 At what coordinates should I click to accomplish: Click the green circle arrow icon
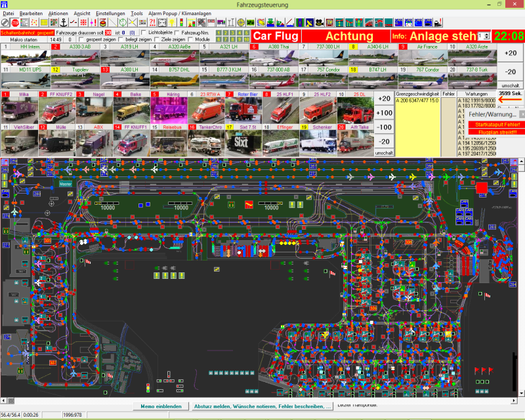(x=123, y=23)
